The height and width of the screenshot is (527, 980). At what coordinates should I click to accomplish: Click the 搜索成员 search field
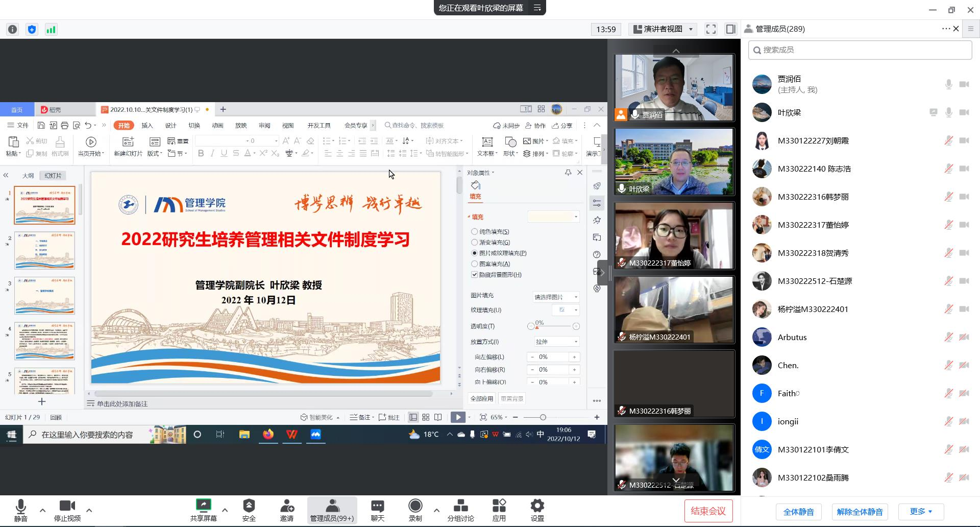[x=860, y=50]
